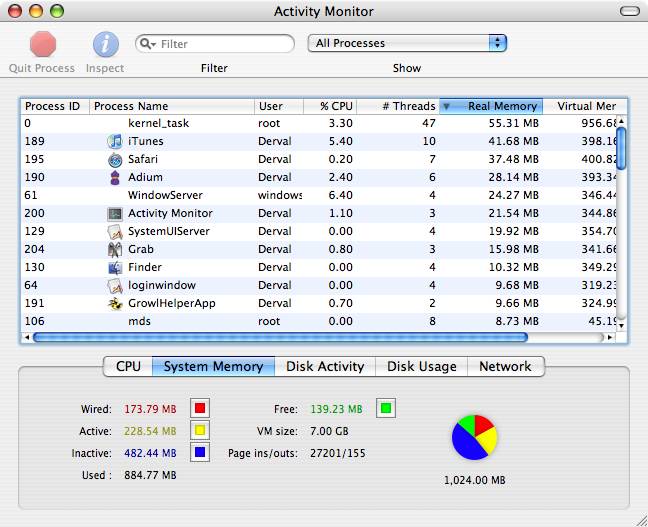
Task: Select the Finder face icon
Action: click(115, 267)
